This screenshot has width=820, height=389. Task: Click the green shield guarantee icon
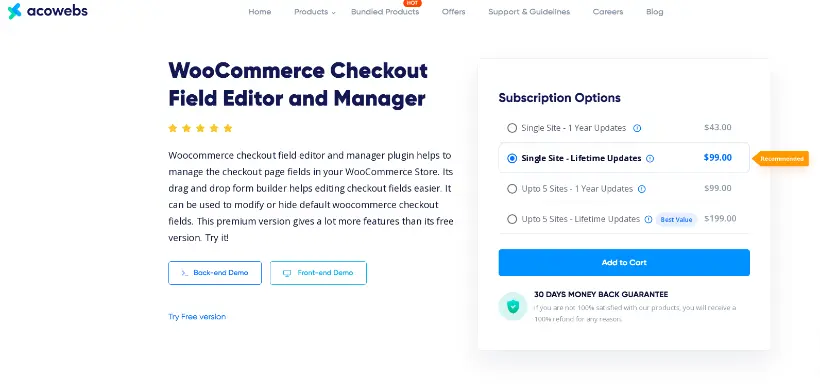pyautogui.click(x=512, y=306)
